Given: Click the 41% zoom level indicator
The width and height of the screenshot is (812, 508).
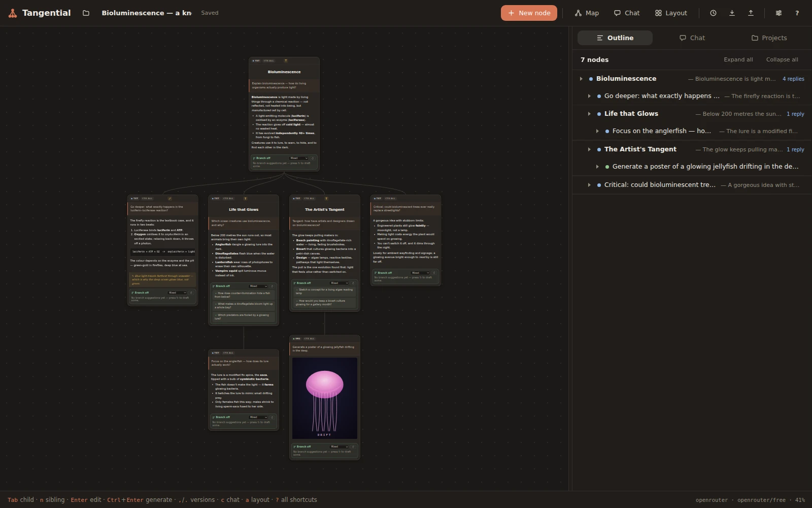Looking at the screenshot, I should pyautogui.click(x=800, y=500).
